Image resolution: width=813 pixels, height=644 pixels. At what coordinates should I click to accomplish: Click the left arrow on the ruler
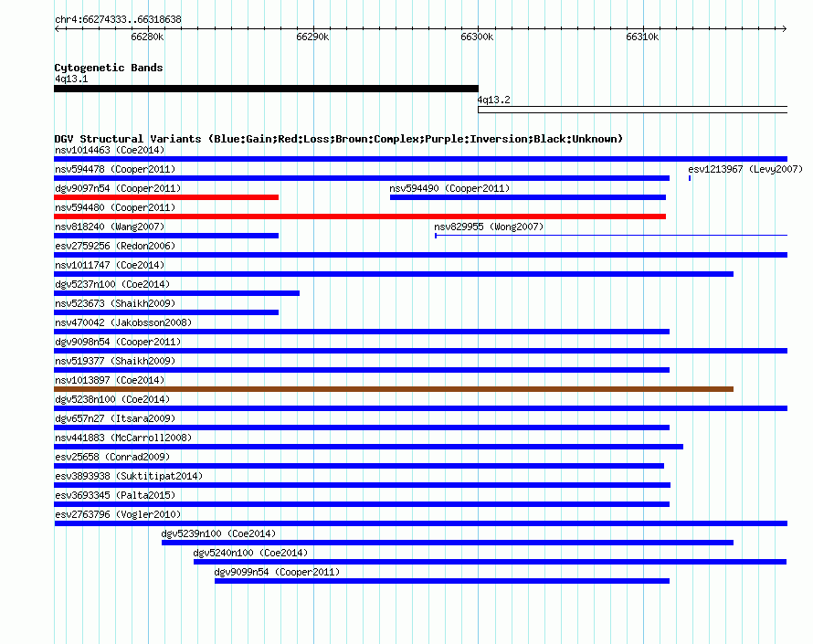point(57,28)
